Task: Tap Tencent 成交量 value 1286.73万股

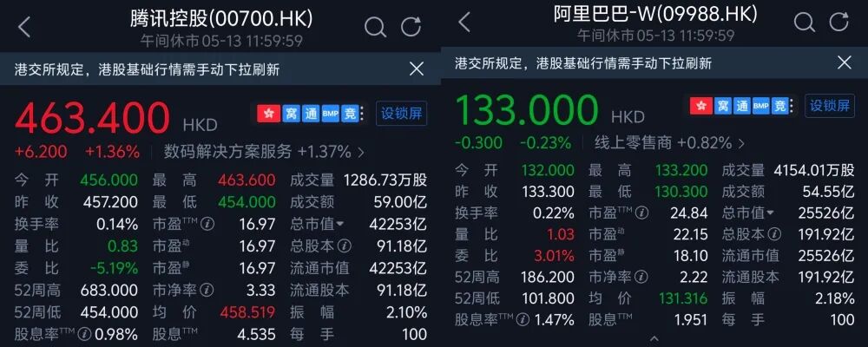Action: pyautogui.click(x=385, y=180)
